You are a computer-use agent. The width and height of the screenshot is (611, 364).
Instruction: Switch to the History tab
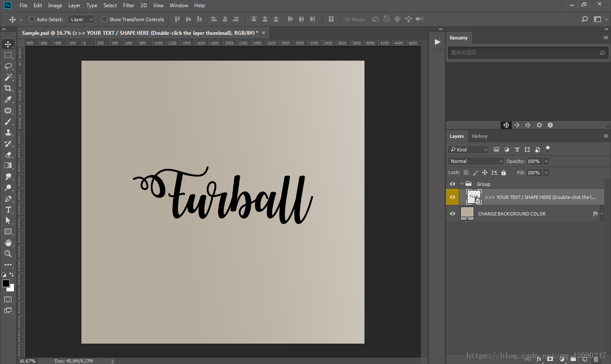(x=479, y=136)
